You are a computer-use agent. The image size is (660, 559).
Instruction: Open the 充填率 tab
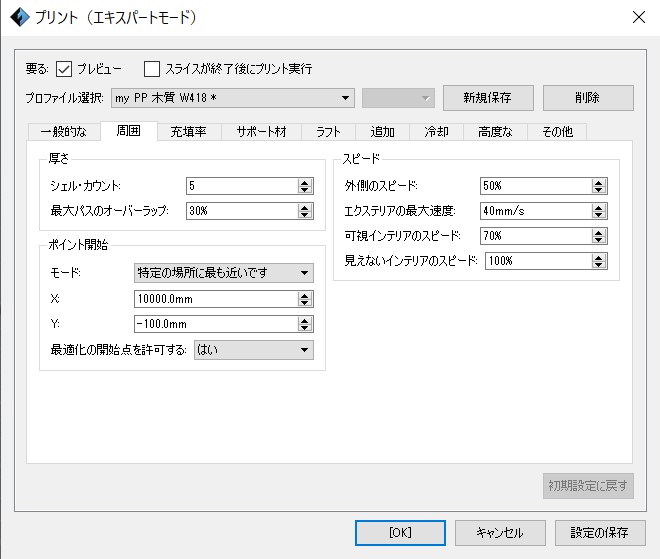[x=189, y=132]
